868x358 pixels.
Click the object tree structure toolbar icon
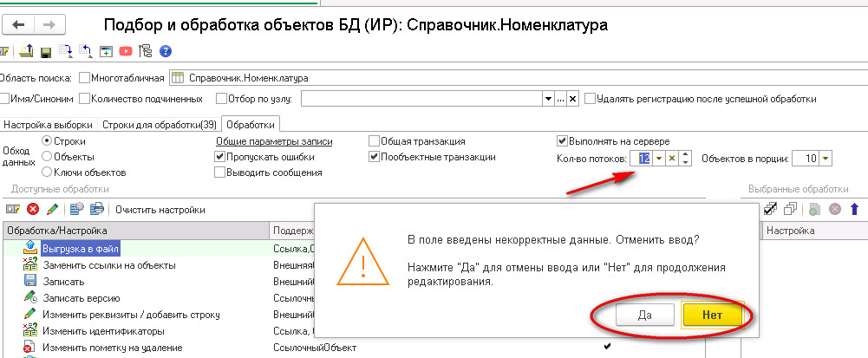point(145,51)
